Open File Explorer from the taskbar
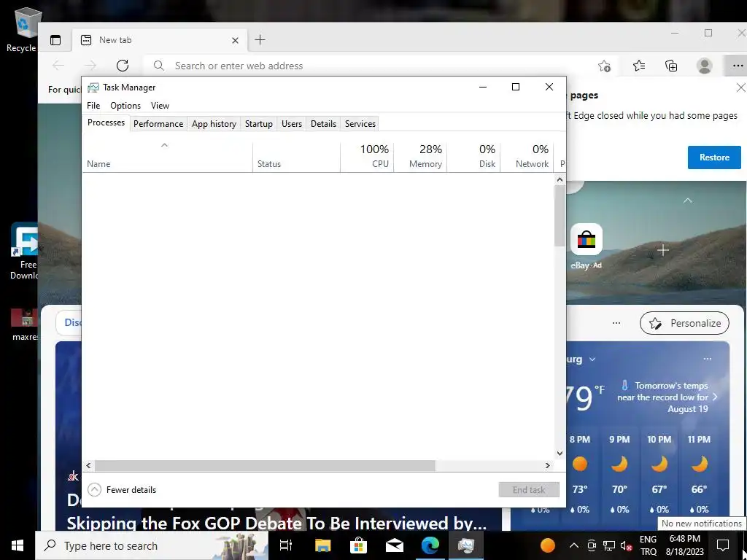The height and width of the screenshot is (560, 747). point(322,545)
